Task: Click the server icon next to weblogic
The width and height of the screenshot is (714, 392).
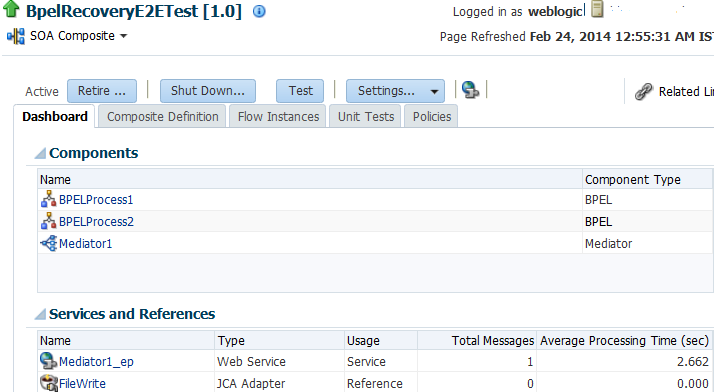Action: [x=597, y=9]
